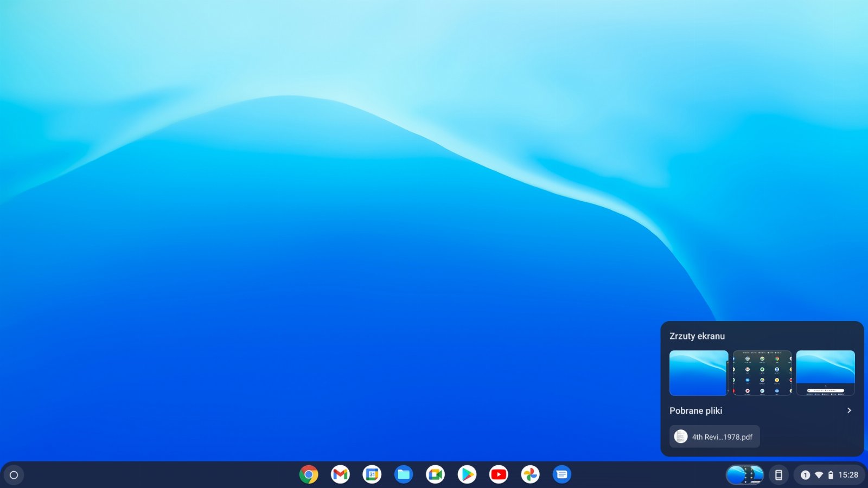Launch YouTube from the shelf

click(x=499, y=474)
